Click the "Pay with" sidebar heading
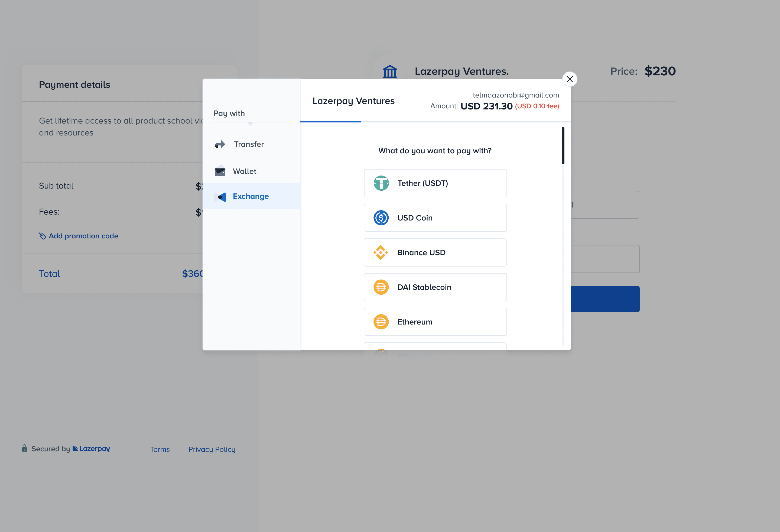The image size is (780, 532). 229,113
